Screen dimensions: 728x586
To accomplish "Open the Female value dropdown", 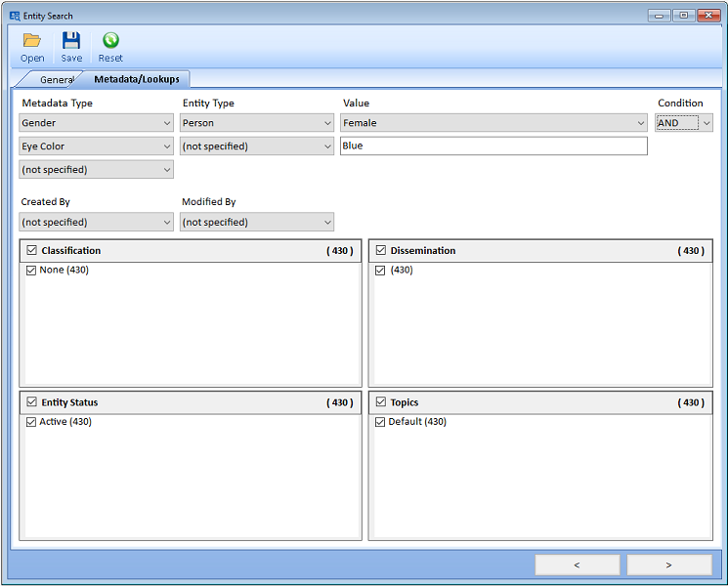I will pyautogui.click(x=494, y=123).
